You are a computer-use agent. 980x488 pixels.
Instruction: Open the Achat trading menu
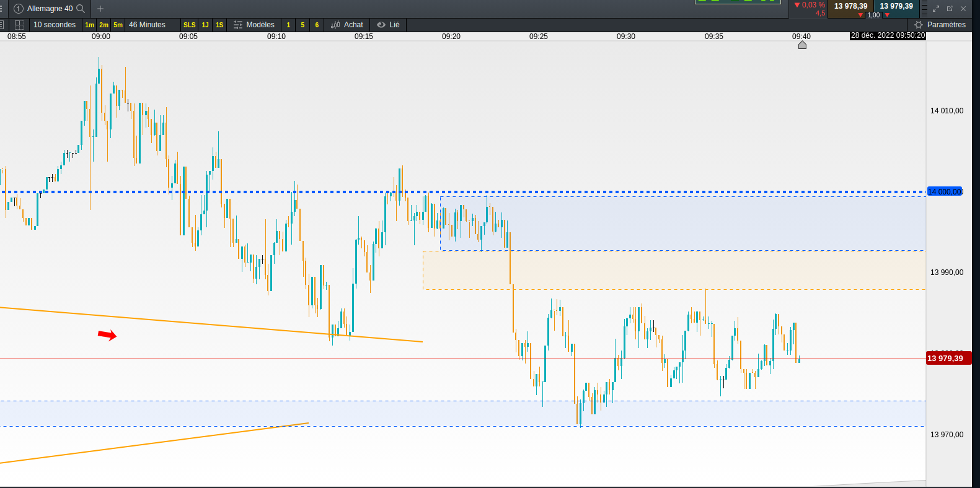347,25
